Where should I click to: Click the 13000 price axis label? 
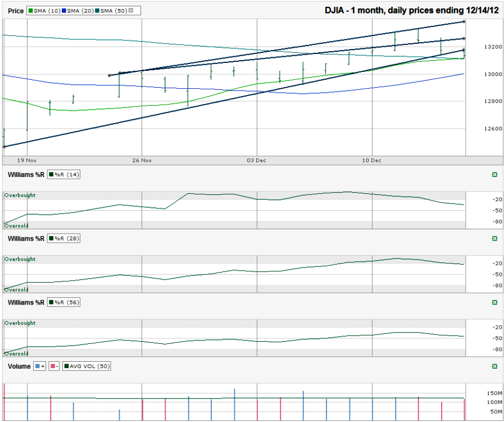click(493, 74)
